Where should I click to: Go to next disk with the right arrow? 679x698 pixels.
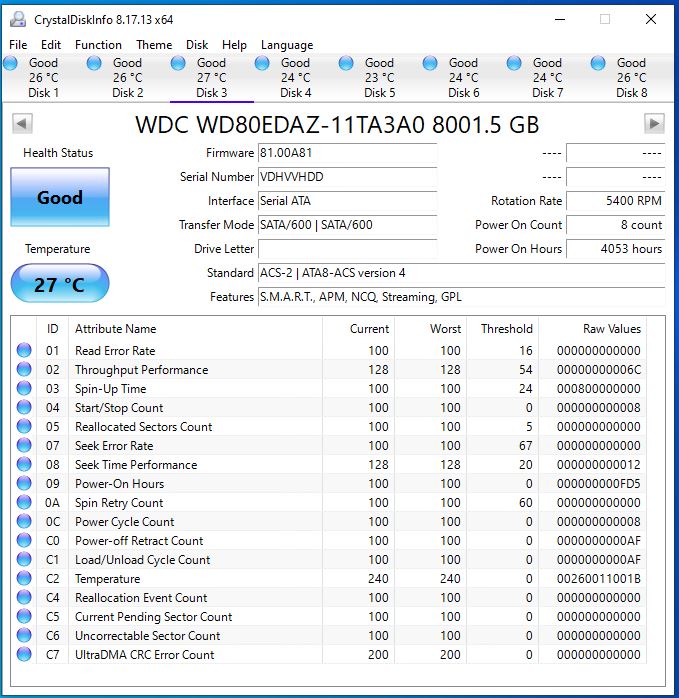pos(654,123)
